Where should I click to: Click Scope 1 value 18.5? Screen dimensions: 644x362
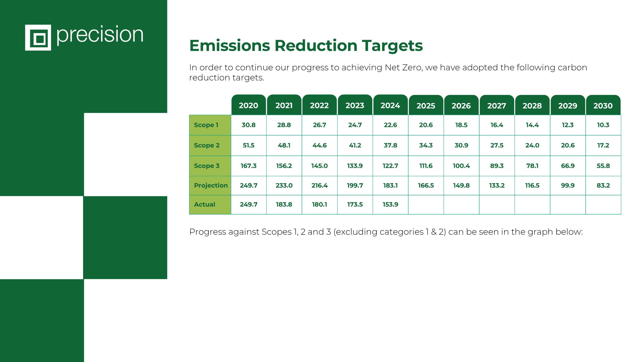(x=461, y=125)
